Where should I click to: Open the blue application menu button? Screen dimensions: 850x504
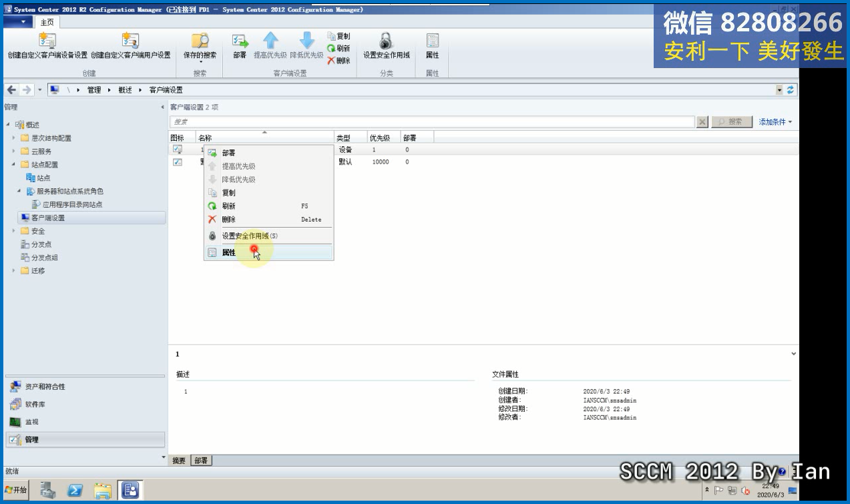pos(18,22)
